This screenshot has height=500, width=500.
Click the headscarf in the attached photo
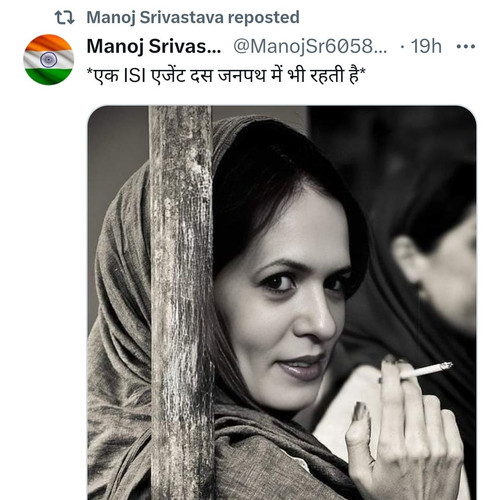click(x=123, y=300)
